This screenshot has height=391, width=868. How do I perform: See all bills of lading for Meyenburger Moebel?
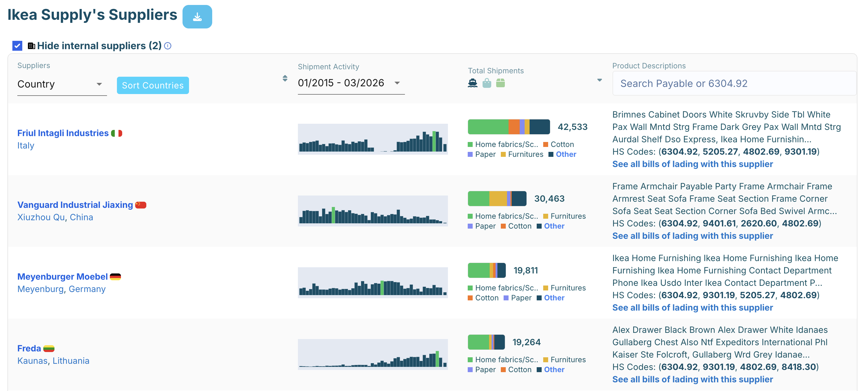click(x=692, y=308)
